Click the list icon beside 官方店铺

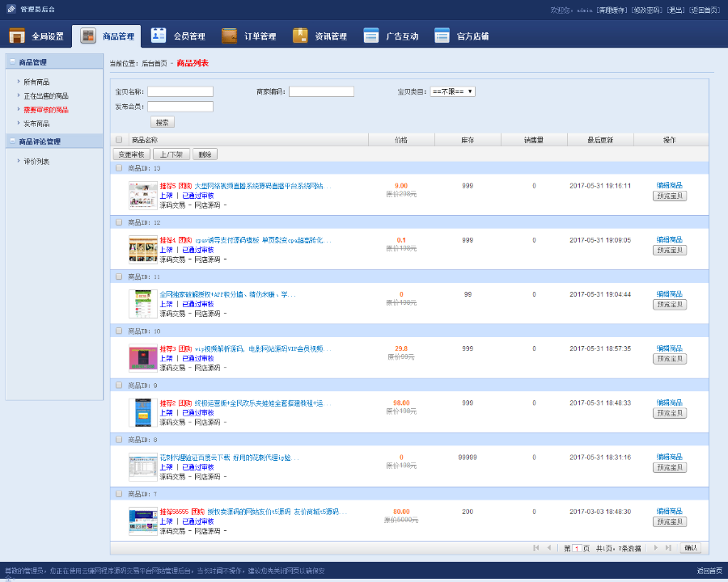point(442,36)
